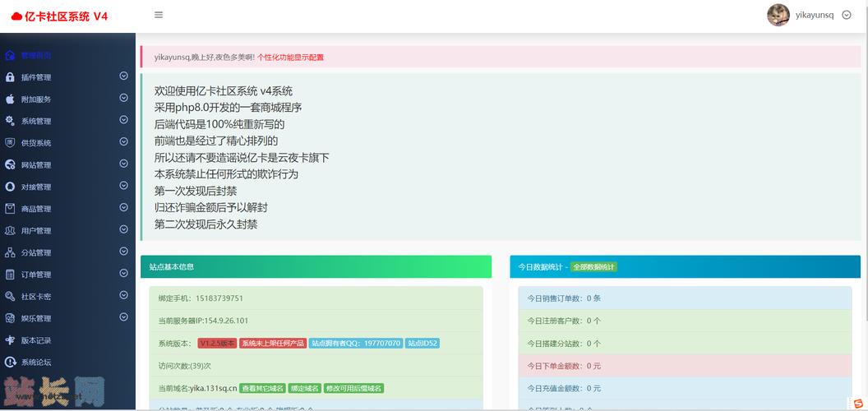This screenshot has height=411, width=868.
Task: Click the 站点拥有者QQ: 197707070 badge
Action: pyautogui.click(x=356, y=344)
